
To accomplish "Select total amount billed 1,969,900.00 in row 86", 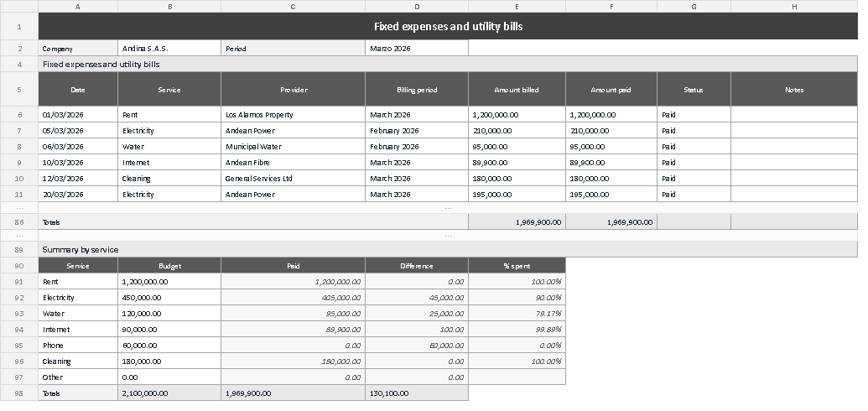I will click(517, 222).
